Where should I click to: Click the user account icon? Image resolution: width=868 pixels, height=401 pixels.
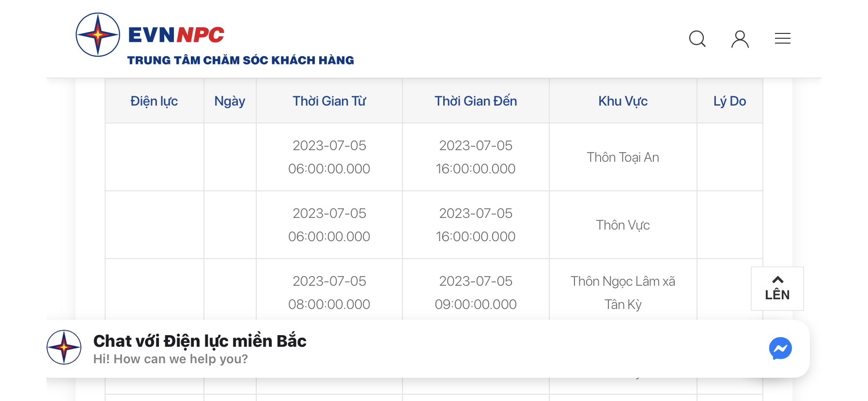tap(740, 39)
